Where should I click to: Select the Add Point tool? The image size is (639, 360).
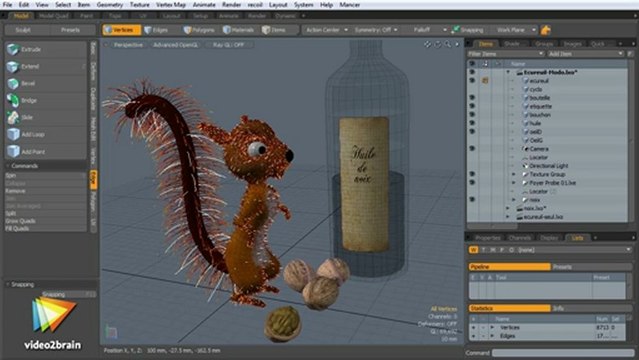[x=46, y=152]
